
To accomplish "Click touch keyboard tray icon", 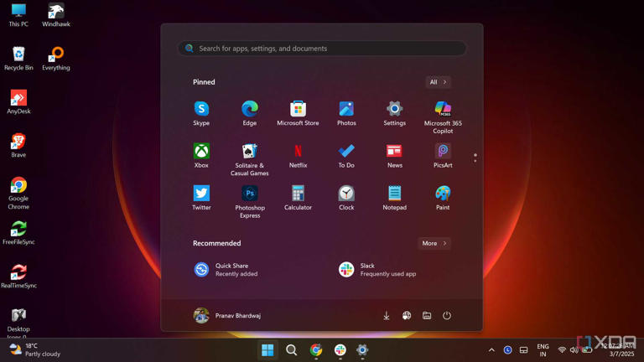I will [523, 350].
